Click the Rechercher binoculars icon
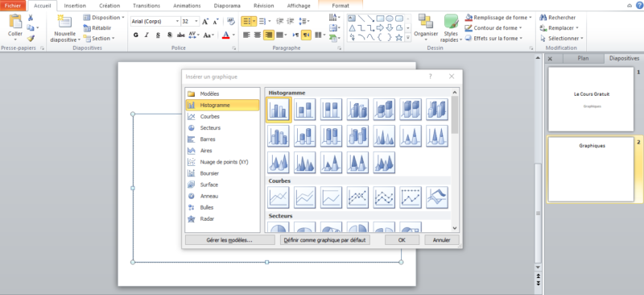Image resolution: width=644 pixels, height=295 pixels. tap(543, 18)
